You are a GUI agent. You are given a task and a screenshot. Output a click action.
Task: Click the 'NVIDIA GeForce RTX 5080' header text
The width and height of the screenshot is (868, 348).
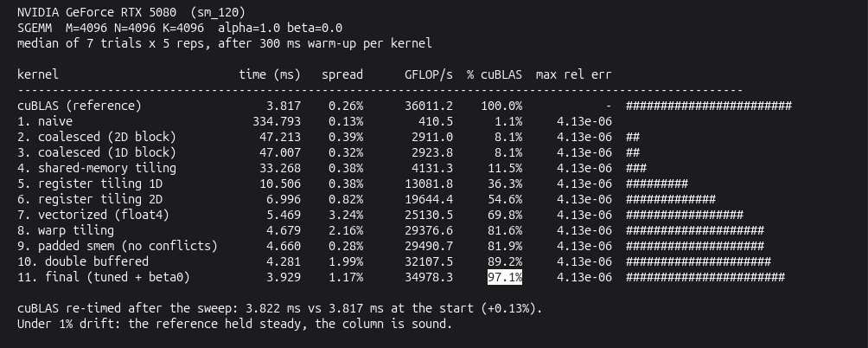(97, 12)
